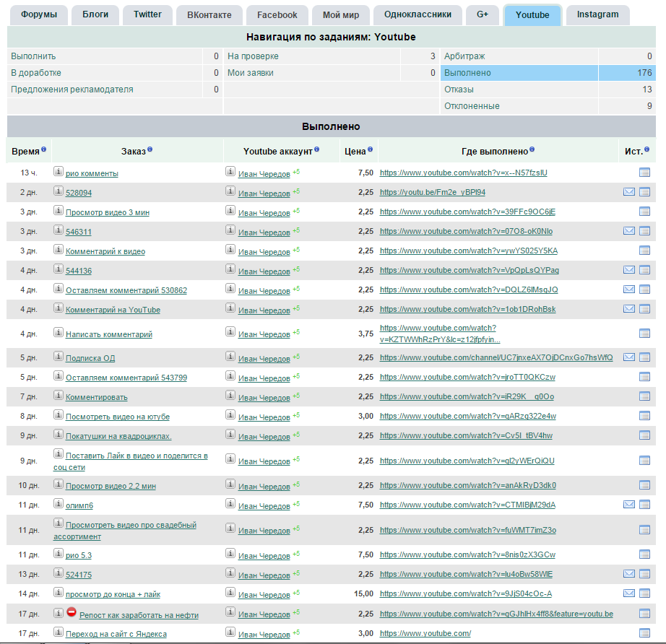Switch to Блоги tab

[95, 15]
